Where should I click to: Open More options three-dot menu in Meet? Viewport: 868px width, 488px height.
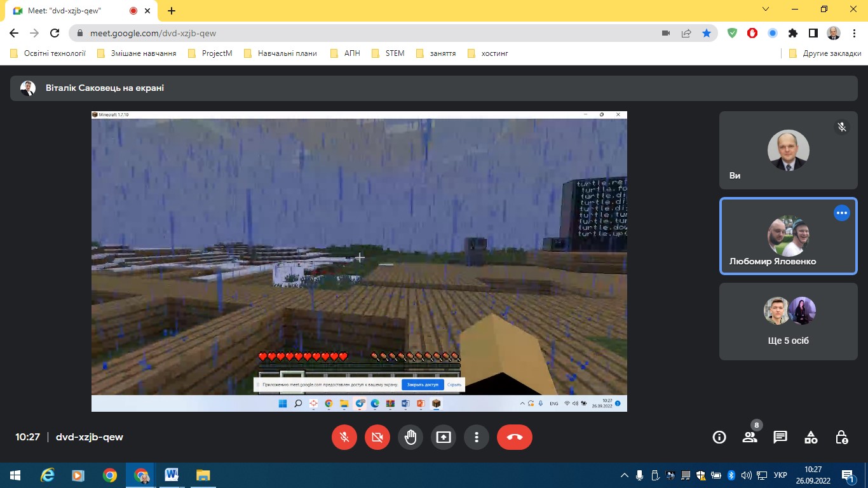pos(477,437)
